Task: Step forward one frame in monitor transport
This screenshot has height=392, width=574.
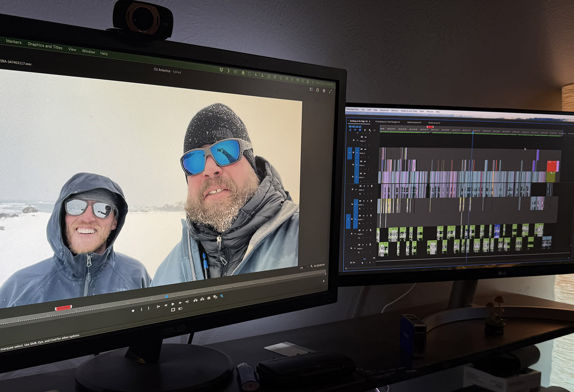Action: point(180,303)
